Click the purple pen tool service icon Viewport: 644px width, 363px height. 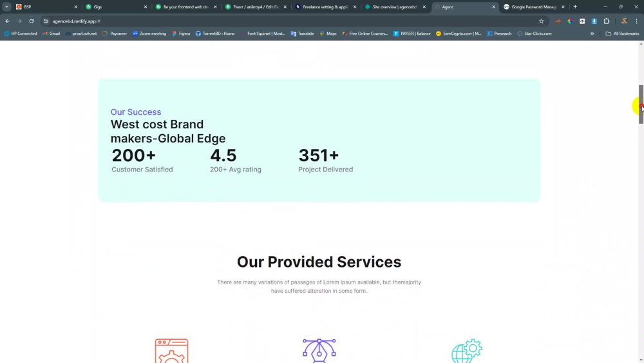click(319, 351)
